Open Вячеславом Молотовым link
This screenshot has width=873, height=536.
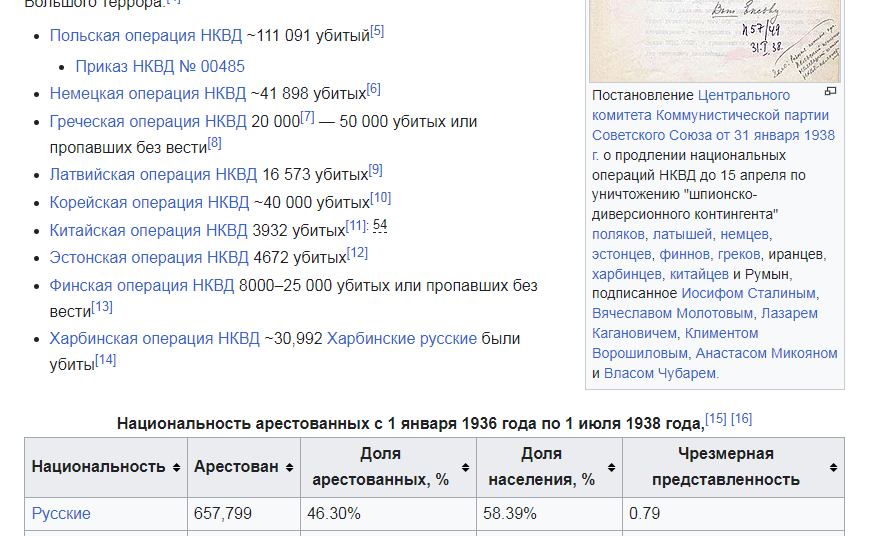pyautogui.click(x=672, y=313)
